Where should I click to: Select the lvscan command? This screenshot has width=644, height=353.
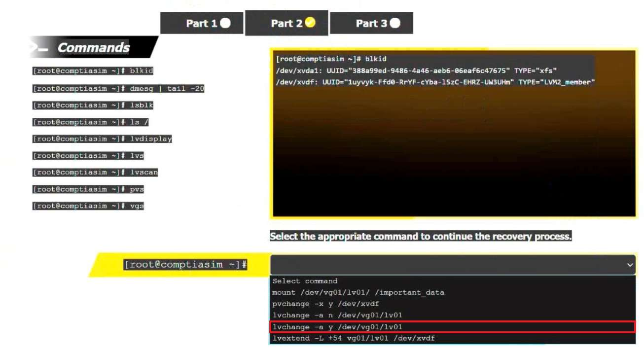95,173
